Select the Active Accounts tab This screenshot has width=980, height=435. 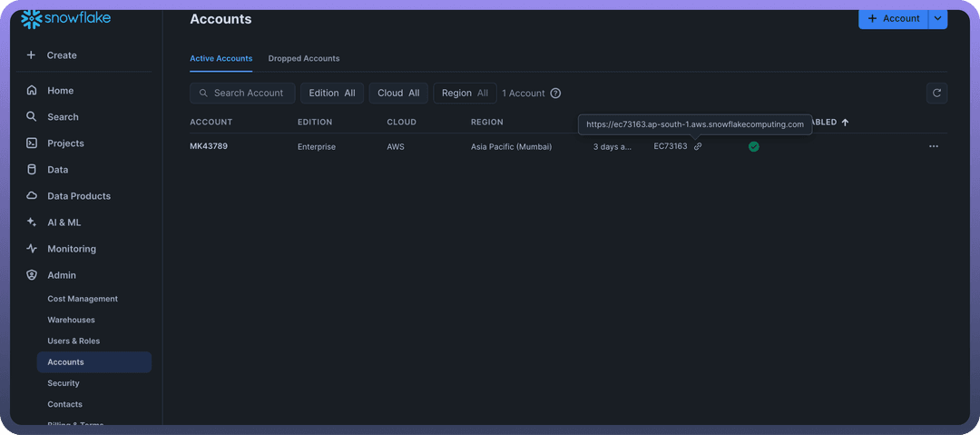pyautogui.click(x=220, y=58)
